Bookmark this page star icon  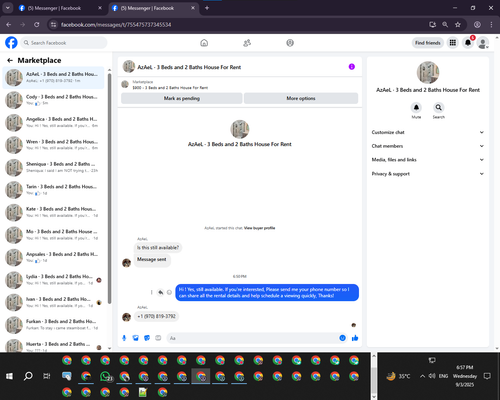[458, 25]
